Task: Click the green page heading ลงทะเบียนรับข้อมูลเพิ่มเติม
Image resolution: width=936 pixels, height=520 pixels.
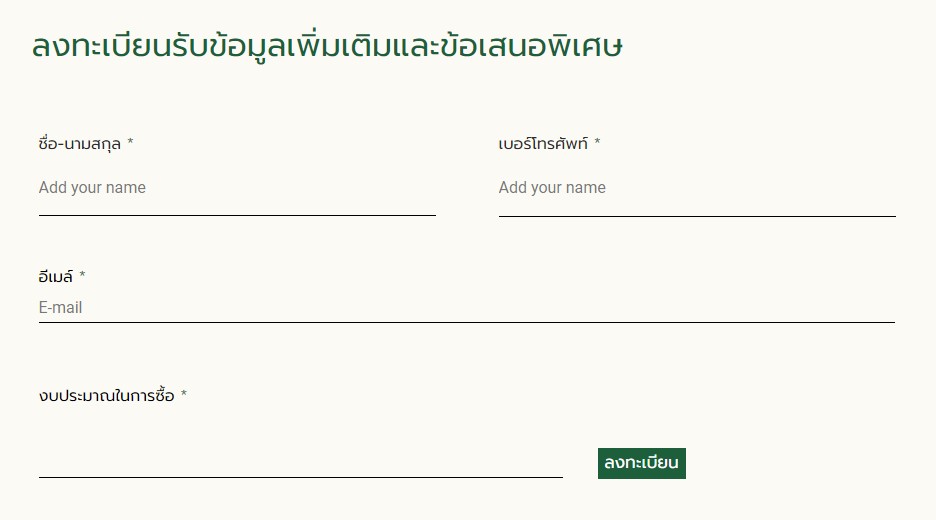Action: [x=327, y=47]
